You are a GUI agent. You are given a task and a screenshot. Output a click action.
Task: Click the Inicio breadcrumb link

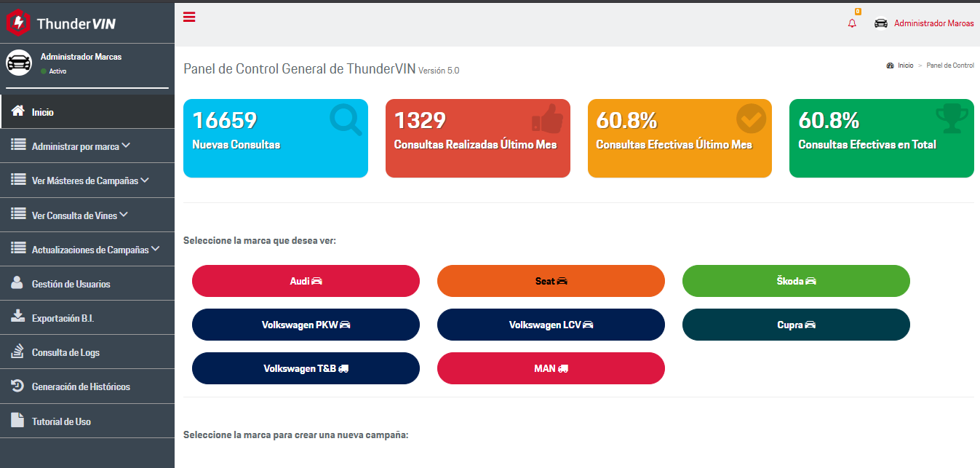[x=905, y=66]
